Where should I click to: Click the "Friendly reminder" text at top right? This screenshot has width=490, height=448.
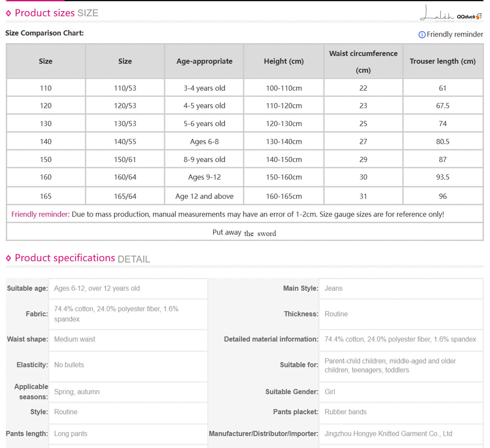coord(455,34)
